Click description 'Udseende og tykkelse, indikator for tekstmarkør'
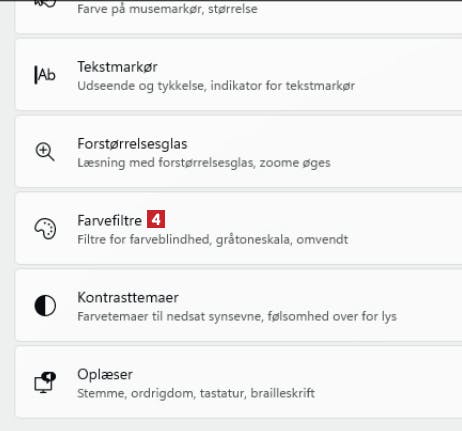 click(216, 86)
